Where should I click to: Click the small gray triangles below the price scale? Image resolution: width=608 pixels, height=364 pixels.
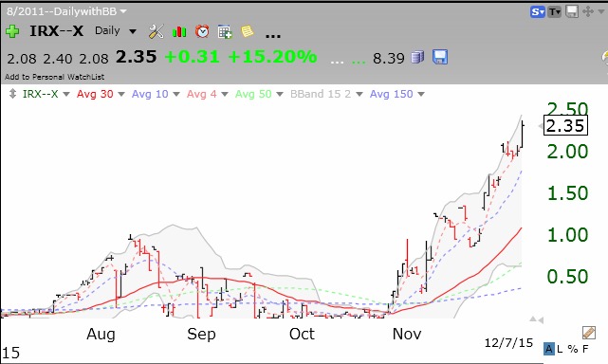[537, 319]
